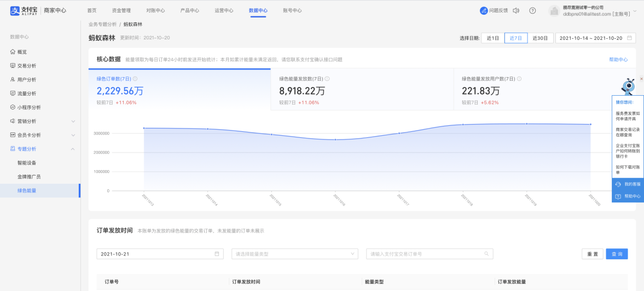Screen dimensions: 644x291
Task: Click the 营销分析 megaphone icon
Action: point(13,121)
